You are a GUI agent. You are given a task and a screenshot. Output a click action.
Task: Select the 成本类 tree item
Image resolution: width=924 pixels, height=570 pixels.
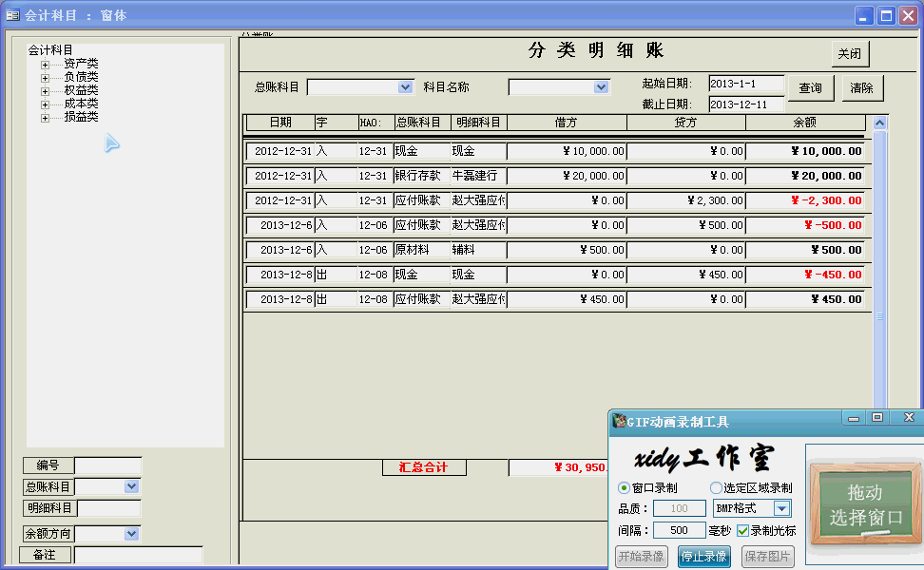[x=81, y=104]
